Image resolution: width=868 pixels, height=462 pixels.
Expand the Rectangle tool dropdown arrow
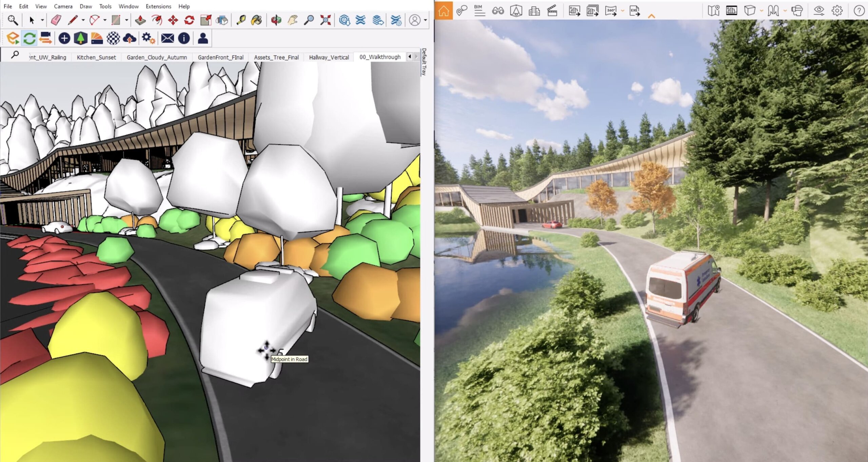coord(127,20)
